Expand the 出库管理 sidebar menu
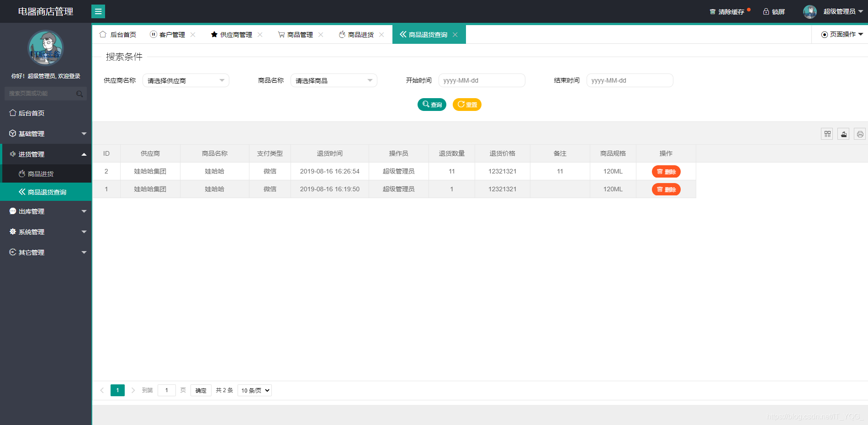868x425 pixels. (31, 211)
